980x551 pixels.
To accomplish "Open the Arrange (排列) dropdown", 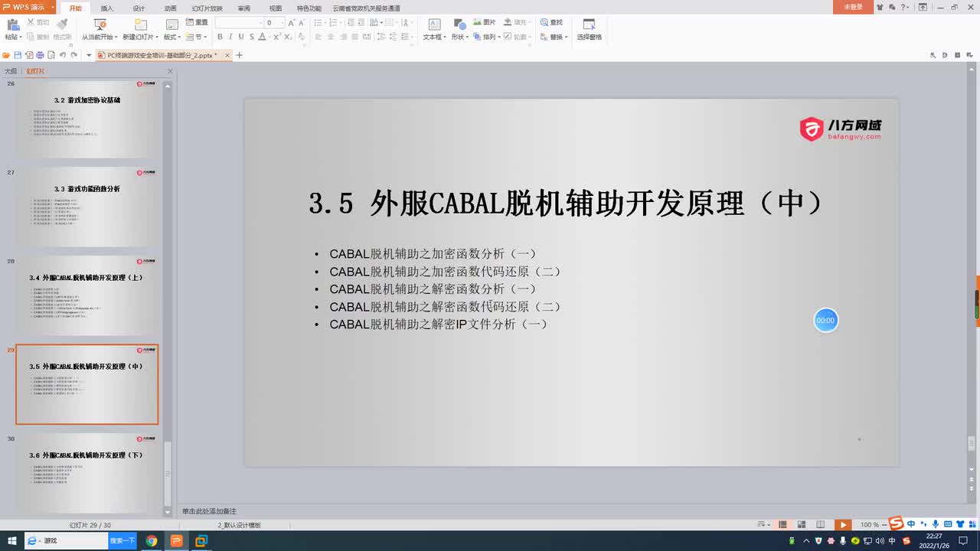I will tap(487, 37).
